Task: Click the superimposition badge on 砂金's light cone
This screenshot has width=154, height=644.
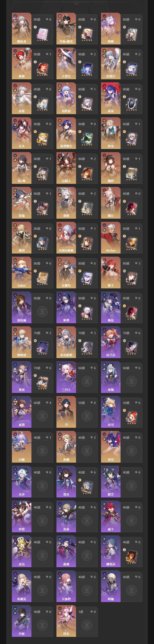Action: point(124,132)
